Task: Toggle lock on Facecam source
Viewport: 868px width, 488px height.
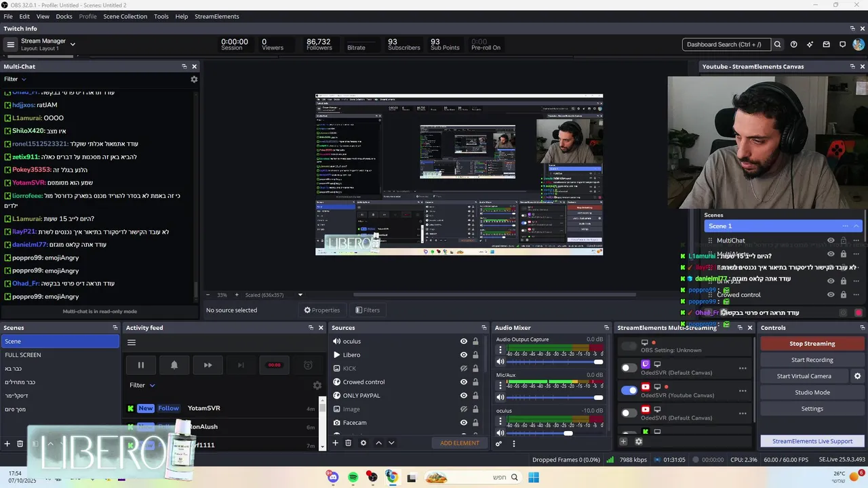Action: [475, 423]
